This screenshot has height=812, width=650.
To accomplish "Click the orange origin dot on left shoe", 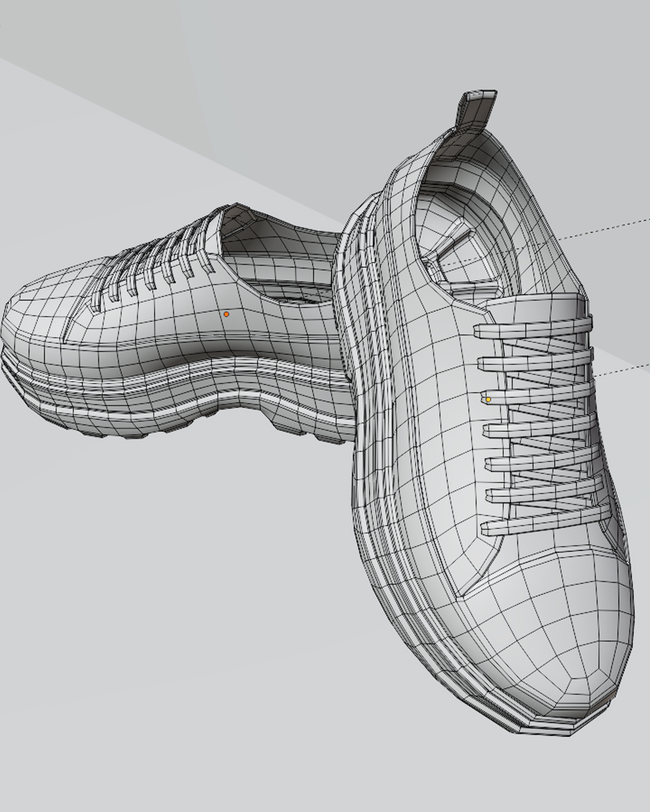I will 226,314.
